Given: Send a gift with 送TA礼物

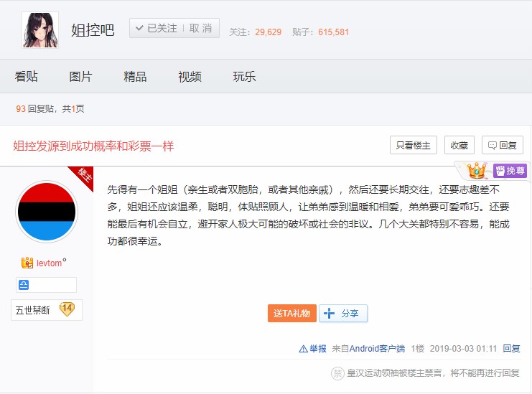Looking at the screenshot, I should pos(291,314).
